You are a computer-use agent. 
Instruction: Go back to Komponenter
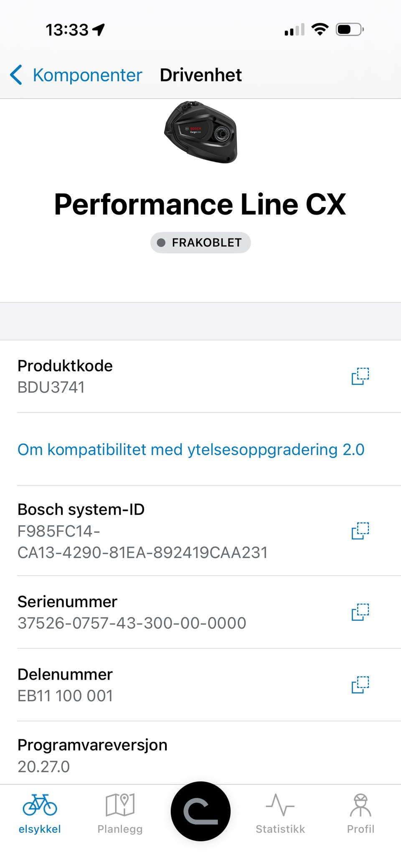click(76, 75)
